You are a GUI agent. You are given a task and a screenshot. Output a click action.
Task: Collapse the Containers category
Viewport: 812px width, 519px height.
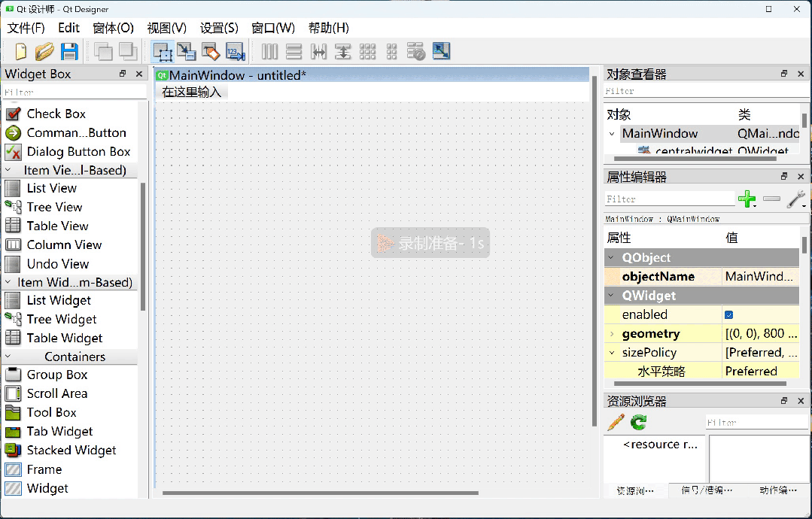tap(8, 356)
